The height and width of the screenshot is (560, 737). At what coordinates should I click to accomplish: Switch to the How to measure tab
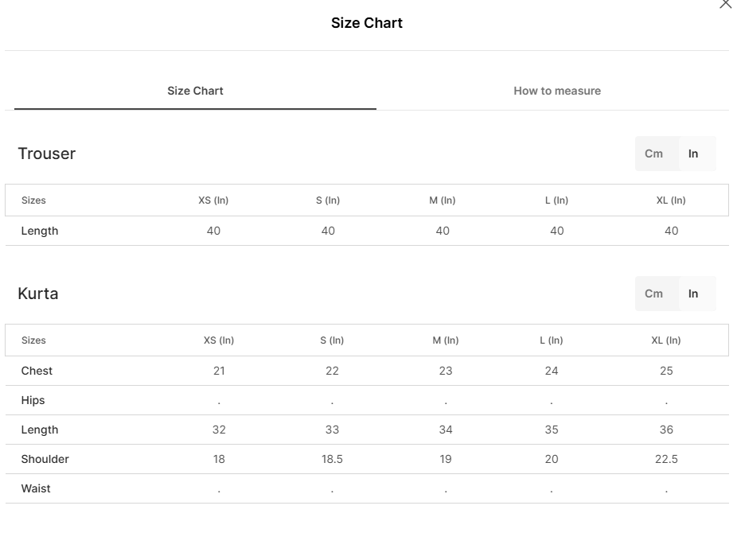click(x=557, y=91)
